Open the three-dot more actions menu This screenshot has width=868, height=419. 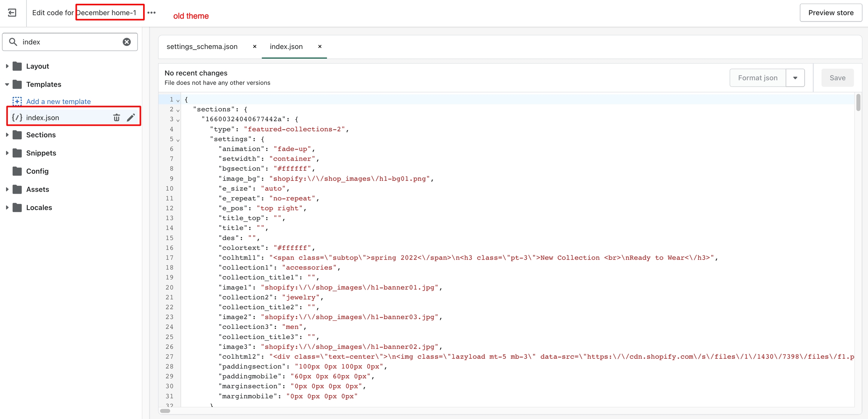click(x=151, y=13)
